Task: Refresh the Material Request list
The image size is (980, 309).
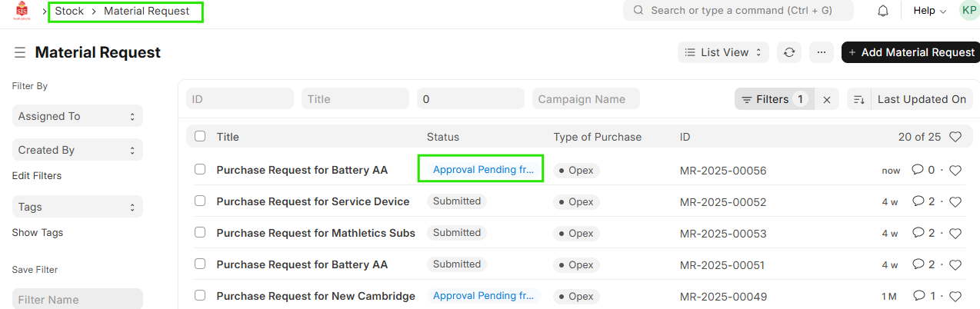Action: [788, 52]
